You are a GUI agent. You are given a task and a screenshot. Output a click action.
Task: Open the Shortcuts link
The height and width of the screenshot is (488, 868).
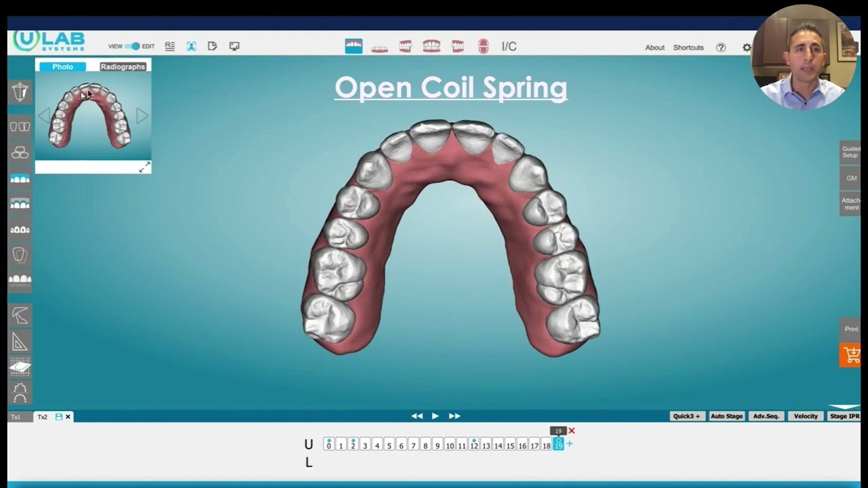click(688, 47)
